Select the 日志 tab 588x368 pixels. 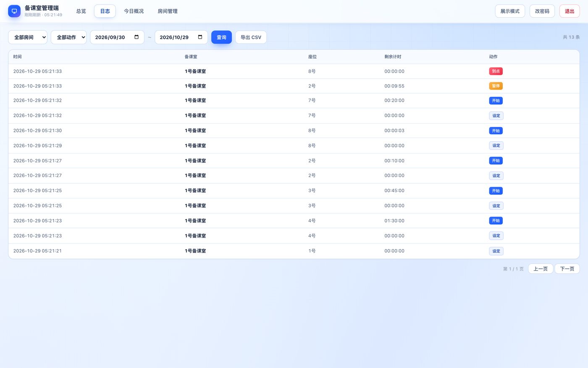[x=105, y=11]
